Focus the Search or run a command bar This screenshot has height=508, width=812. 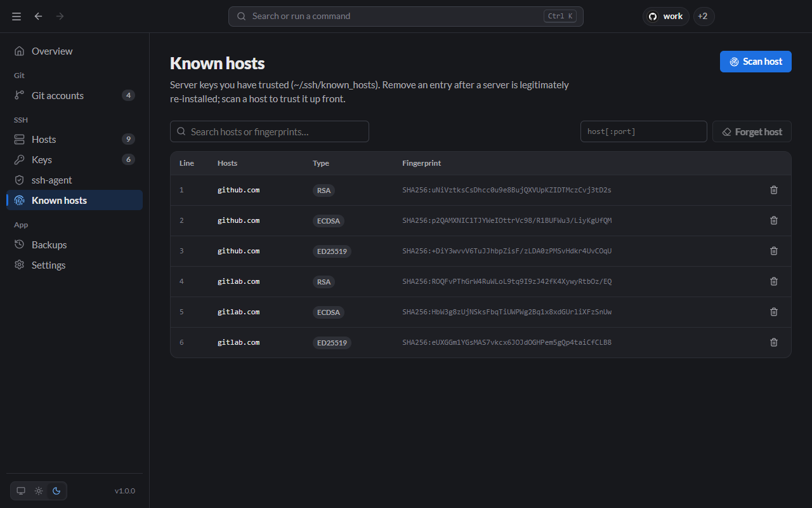406,17
